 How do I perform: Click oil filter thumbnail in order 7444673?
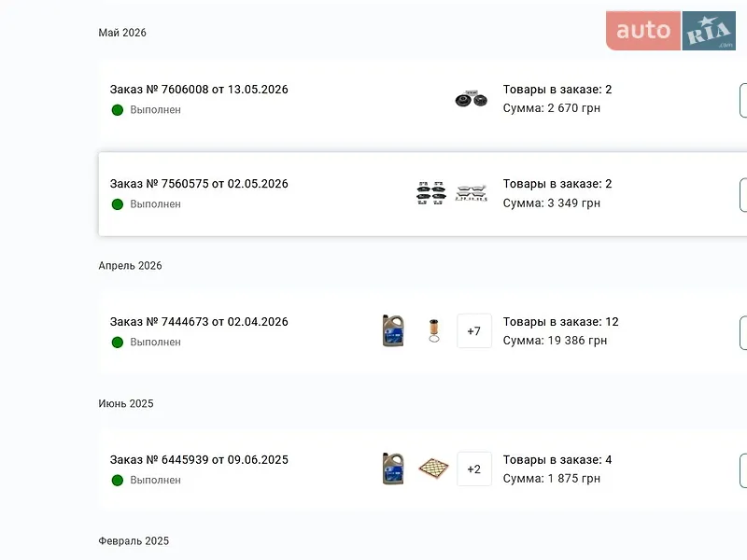pos(434,330)
